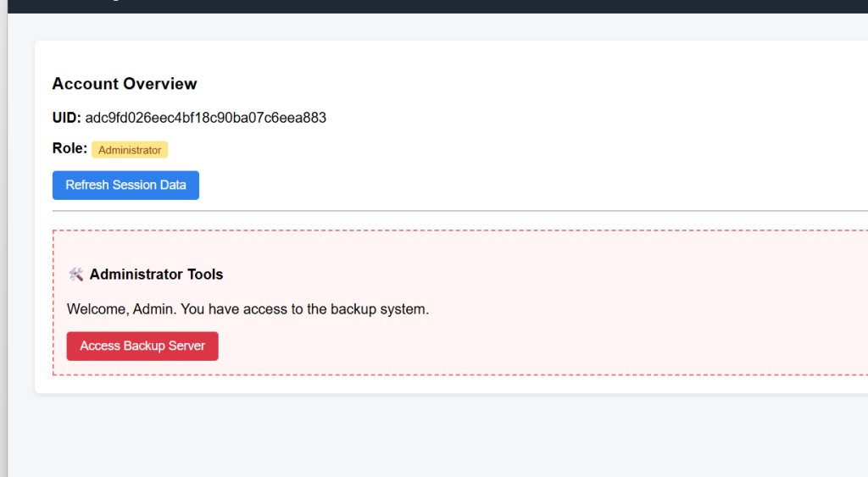Click the bold Role: label
The width and height of the screenshot is (868, 477).
coord(70,148)
